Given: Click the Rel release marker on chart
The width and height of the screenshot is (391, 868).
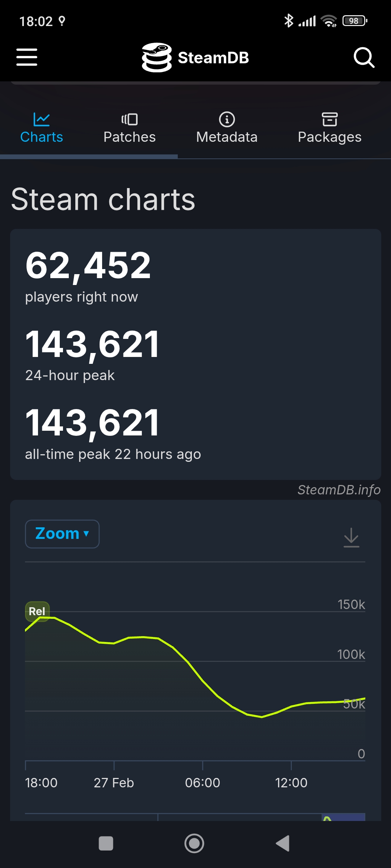Looking at the screenshot, I should click(37, 611).
